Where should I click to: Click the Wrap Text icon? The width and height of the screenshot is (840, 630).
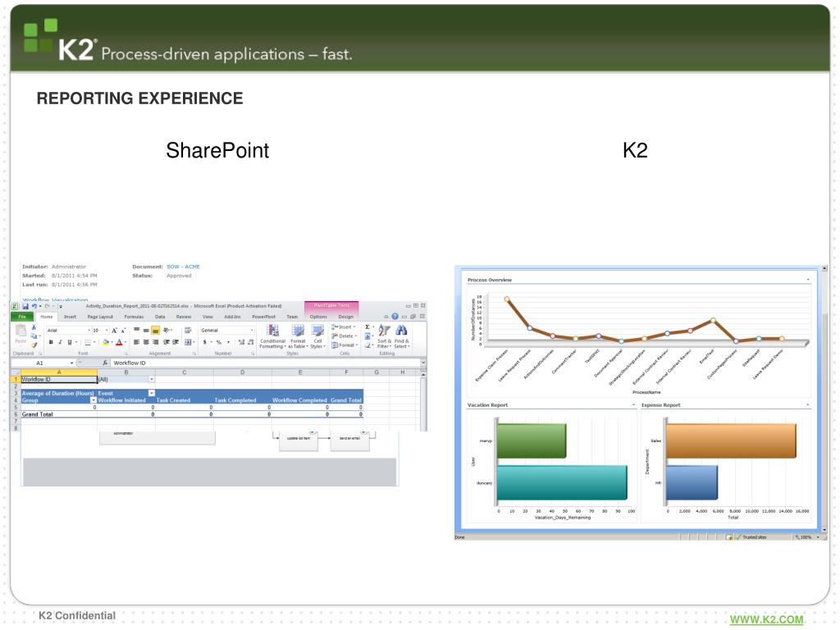(188, 331)
